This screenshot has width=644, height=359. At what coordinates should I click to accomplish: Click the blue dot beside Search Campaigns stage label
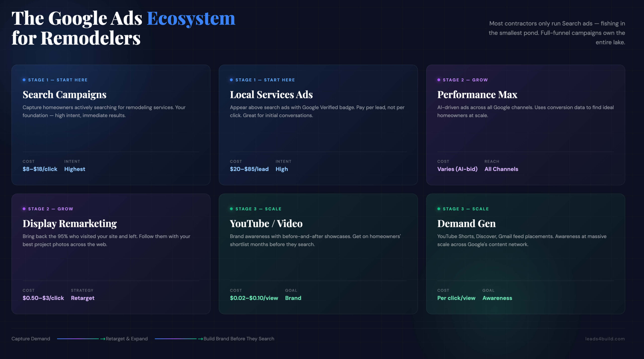[x=24, y=80]
